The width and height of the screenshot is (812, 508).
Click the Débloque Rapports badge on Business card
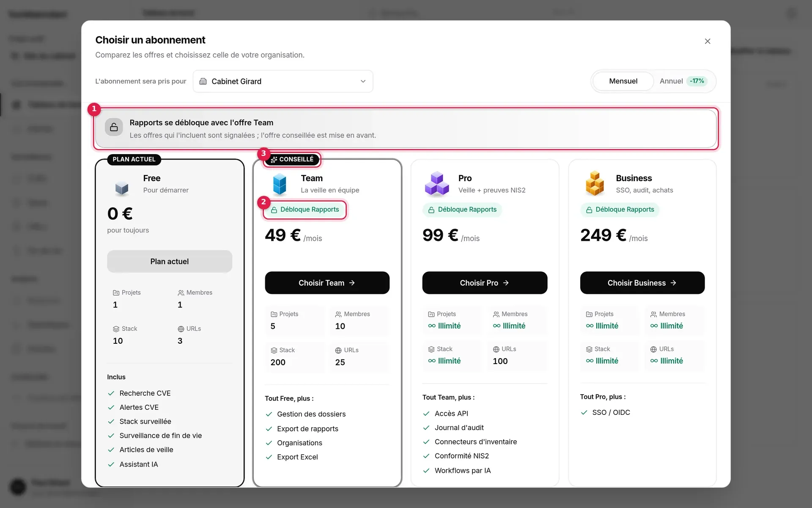tap(620, 210)
